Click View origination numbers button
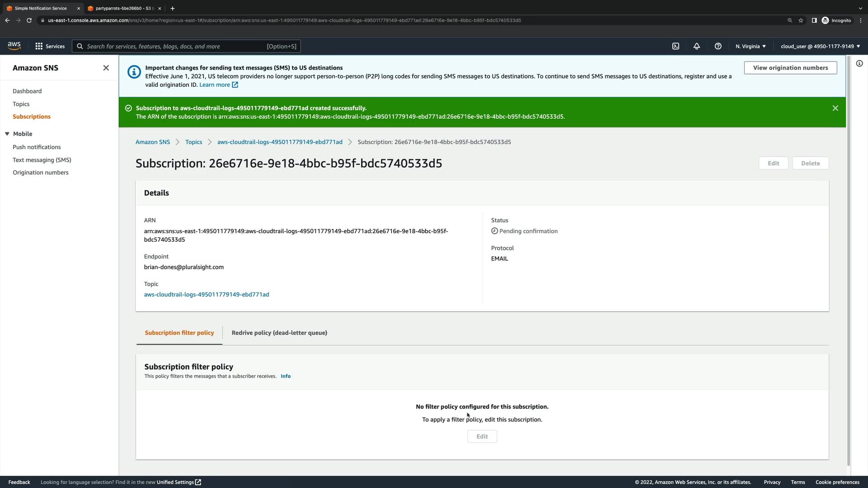This screenshot has width=868, height=488. (790, 68)
